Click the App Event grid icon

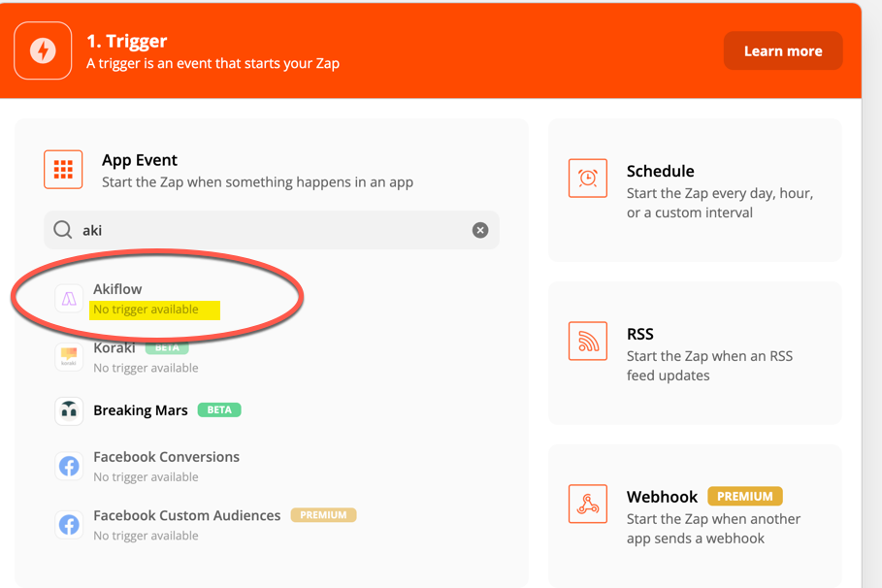coord(63,170)
